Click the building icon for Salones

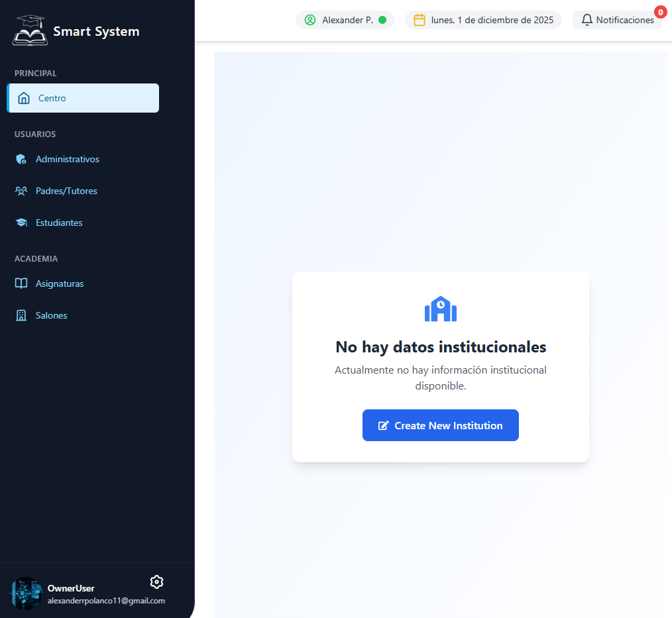tap(21, 315)
